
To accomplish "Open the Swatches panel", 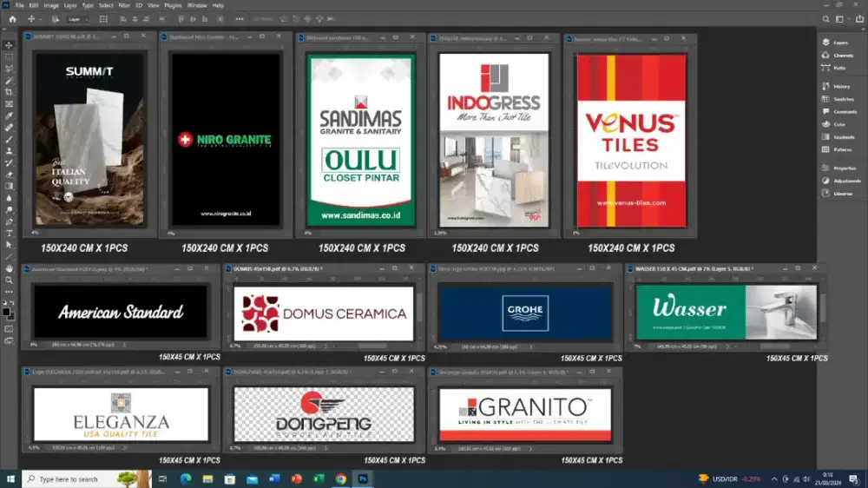I will pos(838,99).
